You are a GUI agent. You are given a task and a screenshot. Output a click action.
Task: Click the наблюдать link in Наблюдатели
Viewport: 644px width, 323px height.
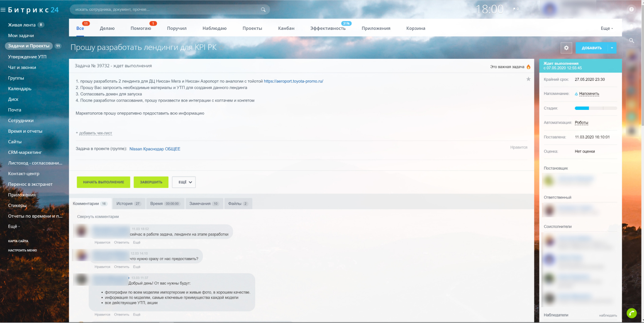tap(608, 316)
